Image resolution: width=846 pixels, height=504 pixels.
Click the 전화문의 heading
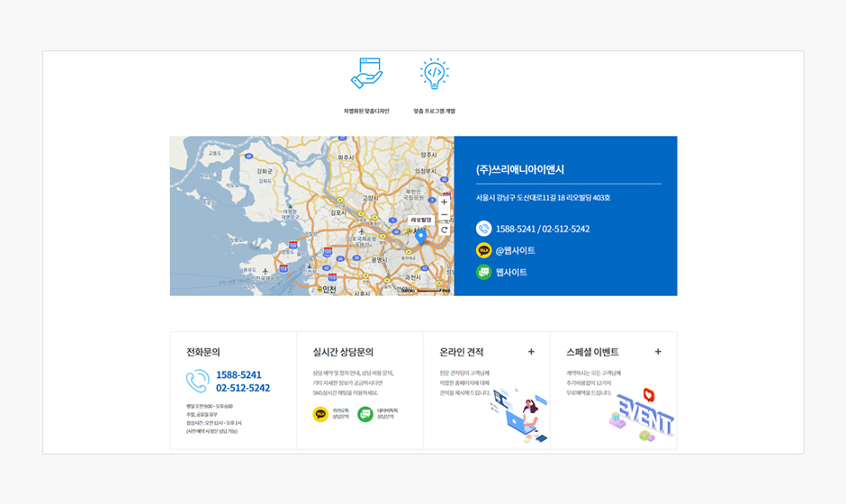coord(202,352)
